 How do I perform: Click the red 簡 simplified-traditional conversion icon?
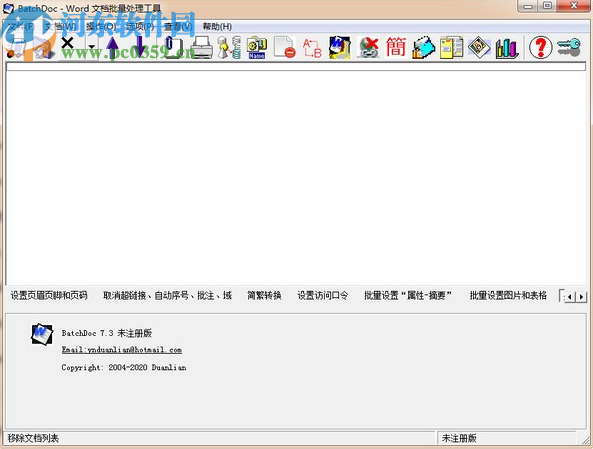tap(396, 47)
